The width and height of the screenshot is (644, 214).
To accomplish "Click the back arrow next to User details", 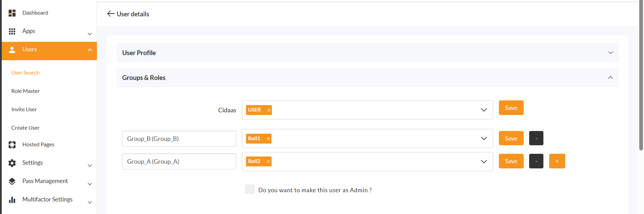I will 110,14.
